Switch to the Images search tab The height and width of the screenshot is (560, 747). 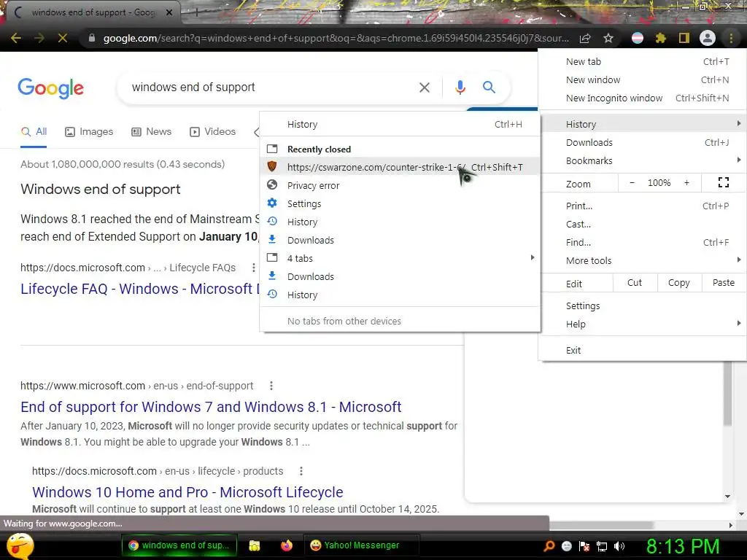point(89,131)
